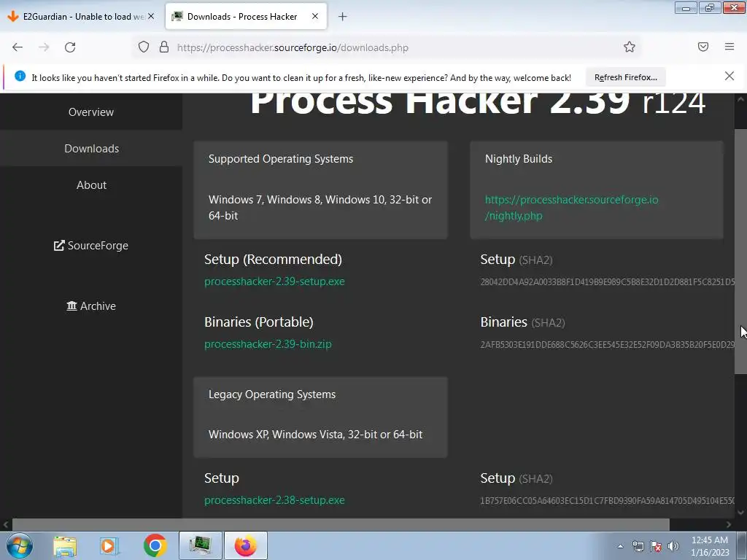Image resolution: width=747 pixels, height=560 pixels.
Task: Open the Archive sidebar link
Action: tap(91, 306)
